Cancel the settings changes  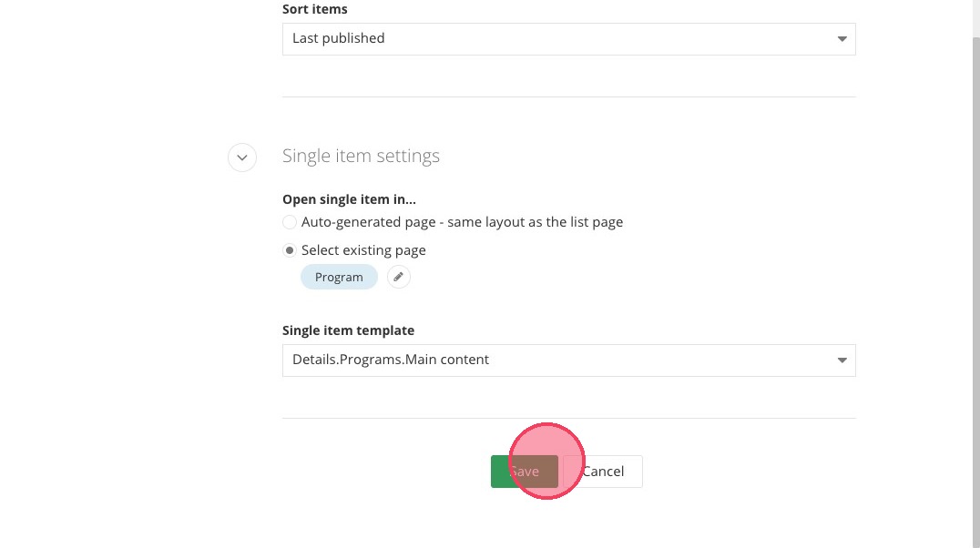(x=603, y=472)
